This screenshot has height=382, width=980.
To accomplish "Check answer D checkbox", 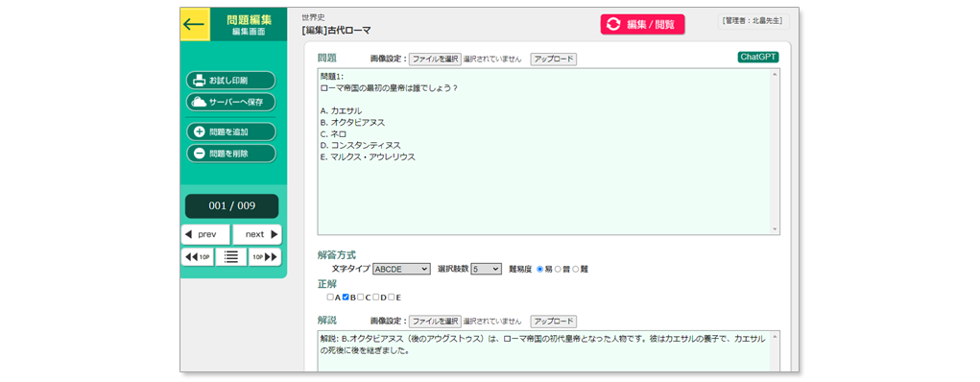I will coord(375,297).
